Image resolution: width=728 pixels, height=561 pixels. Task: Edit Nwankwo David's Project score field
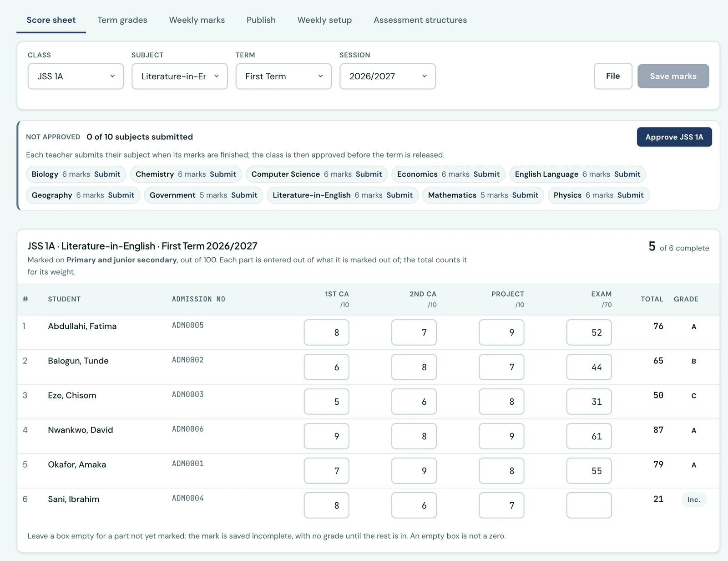(501, 436)
